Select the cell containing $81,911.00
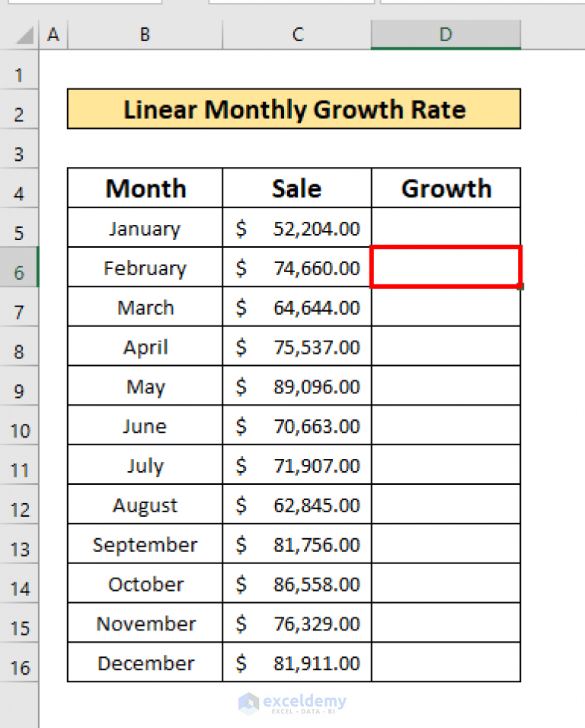This screenshot has width=585, height=728. click(x=297, y=662)
